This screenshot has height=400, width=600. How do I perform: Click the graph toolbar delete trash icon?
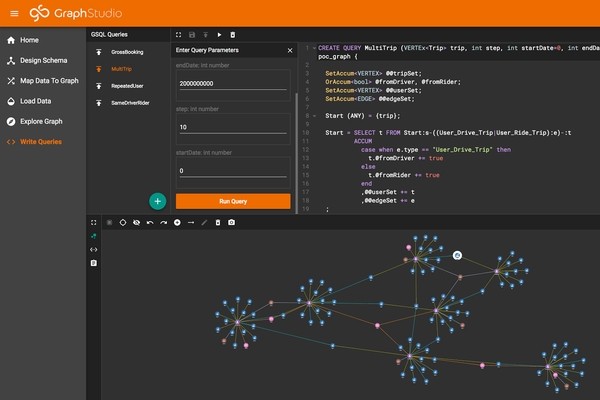point(218,222)
